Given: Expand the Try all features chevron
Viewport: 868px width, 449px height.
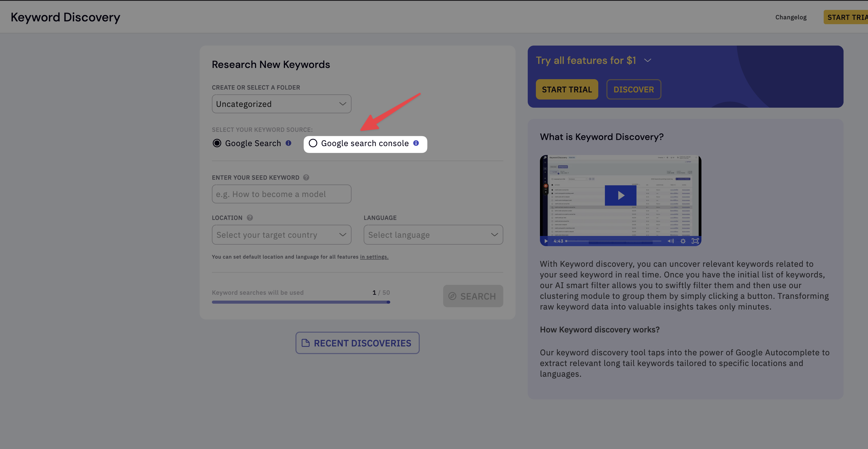Looking at the screenshot, I should click(648, 60).
